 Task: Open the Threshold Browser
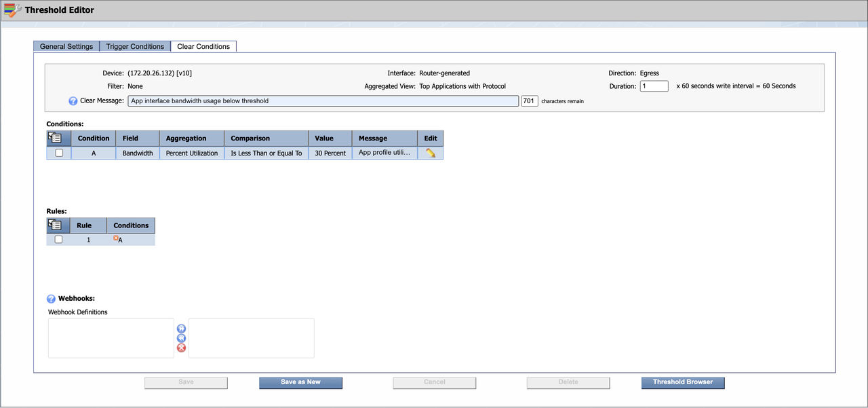[682, 382]
